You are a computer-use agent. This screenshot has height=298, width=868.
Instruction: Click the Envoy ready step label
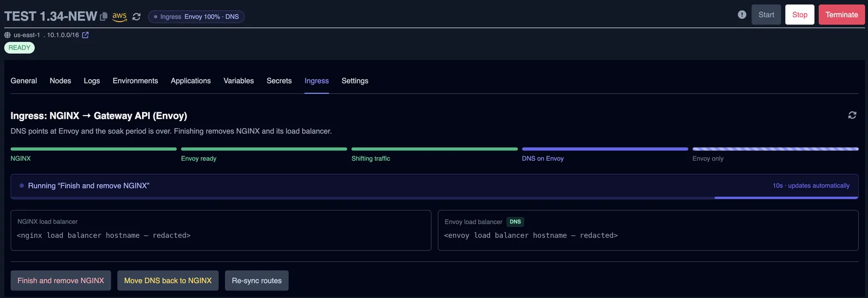(199, 158)
